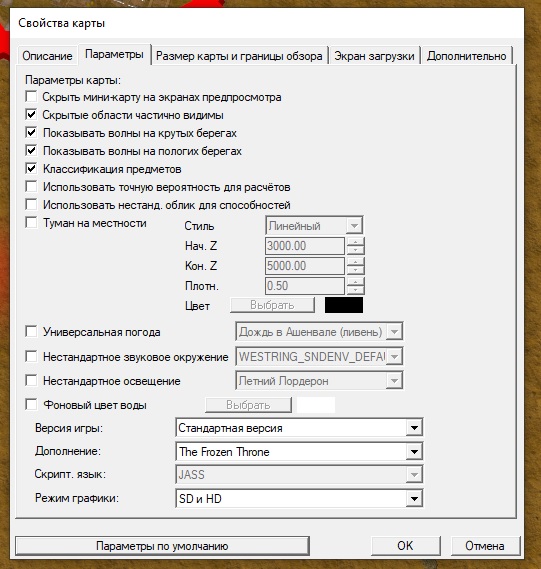
Task: Click the white water color swatch
Action: pos(316,405)
